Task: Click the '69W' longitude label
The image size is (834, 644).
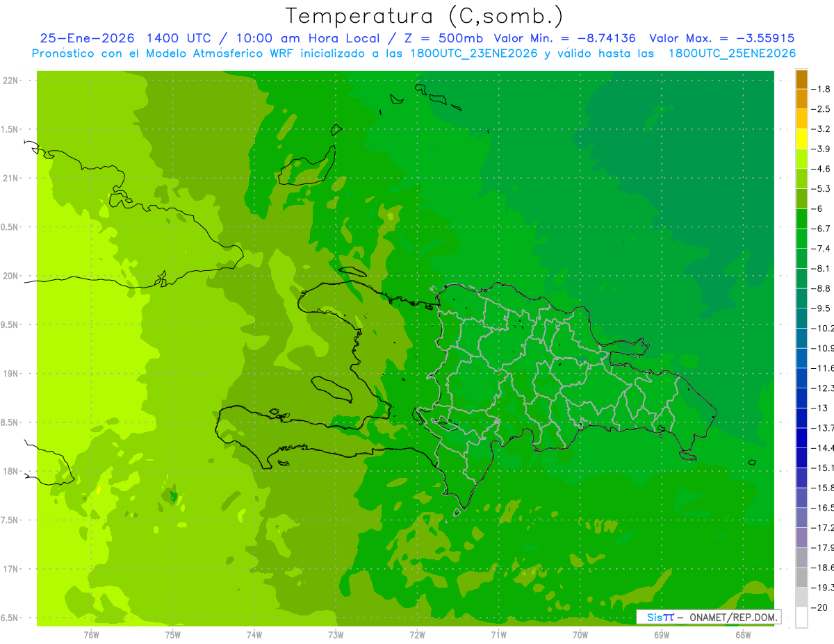Action: coord(662,634)
